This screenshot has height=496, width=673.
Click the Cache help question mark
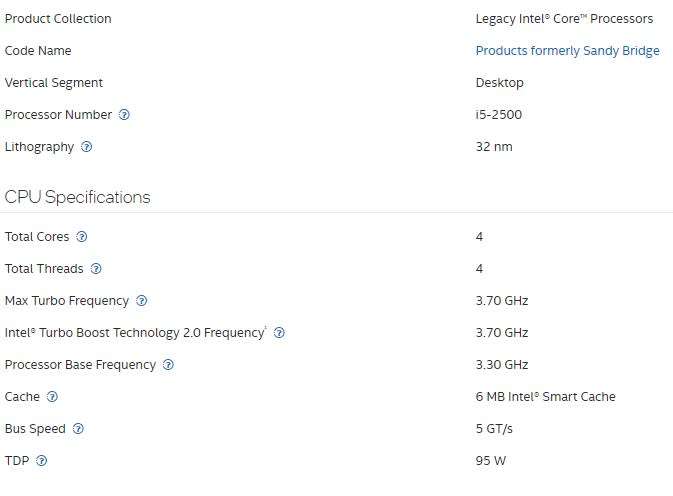tap(52, 397)
